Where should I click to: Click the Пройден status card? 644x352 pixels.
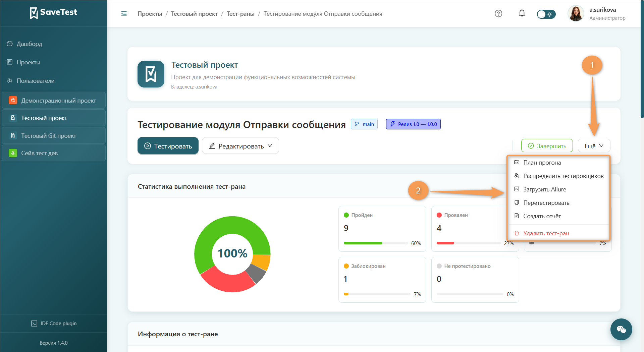pyautogui.click(x=382, y=229)
